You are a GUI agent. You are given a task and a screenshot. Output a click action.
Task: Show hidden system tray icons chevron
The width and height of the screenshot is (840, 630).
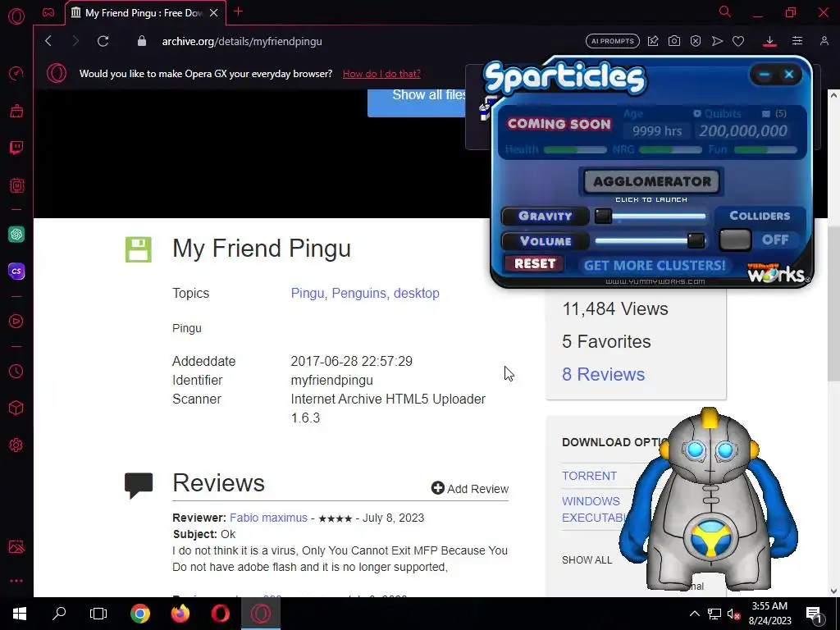[x=694, y=614]
